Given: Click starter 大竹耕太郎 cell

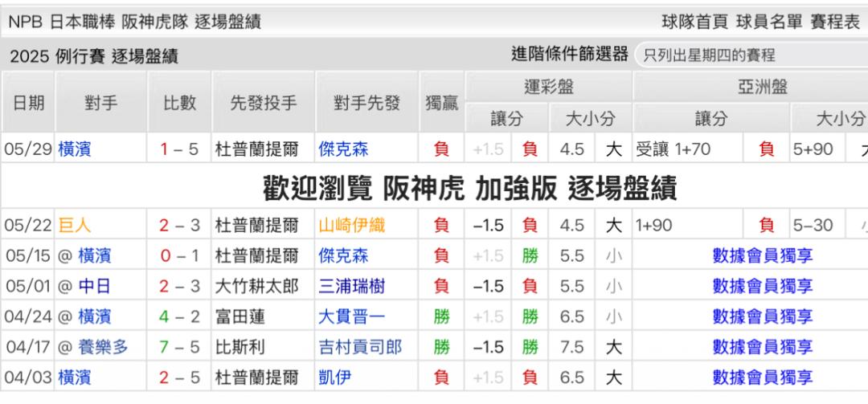Looking at the screenshot, I should coord(264,286).
